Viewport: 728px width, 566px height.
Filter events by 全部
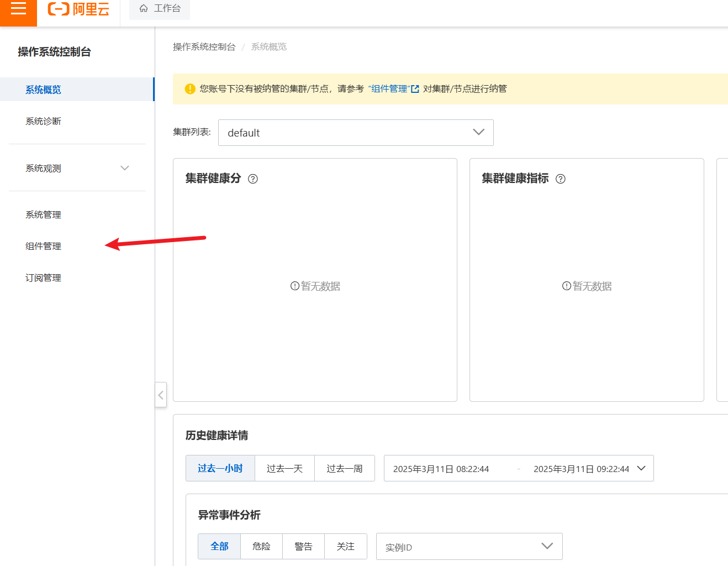click(x=219, y=546)
